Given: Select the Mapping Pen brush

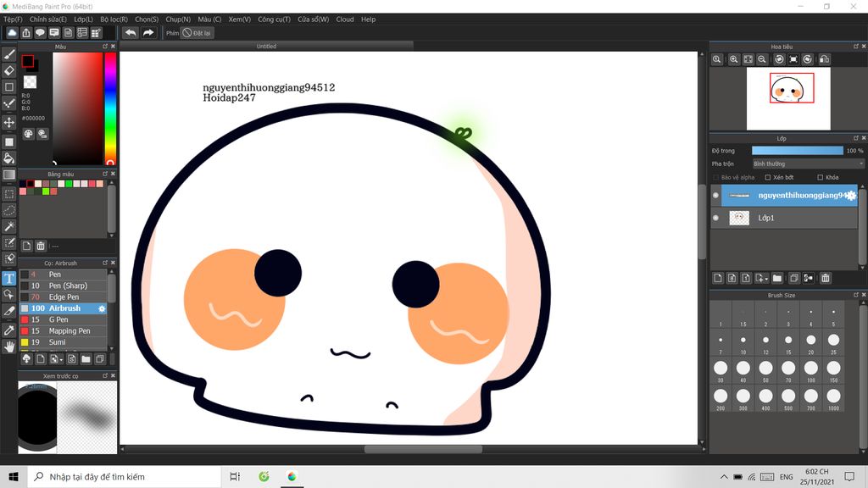Looking at the screenshot, I should pos(63,331).
